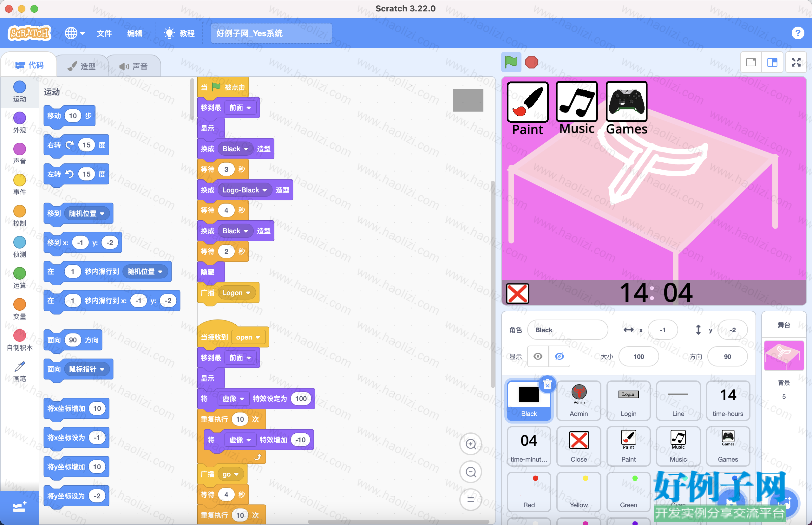The image size is (812, 525).
Task: Select the Red sprite thumbnail
Action: click(529, 492)
